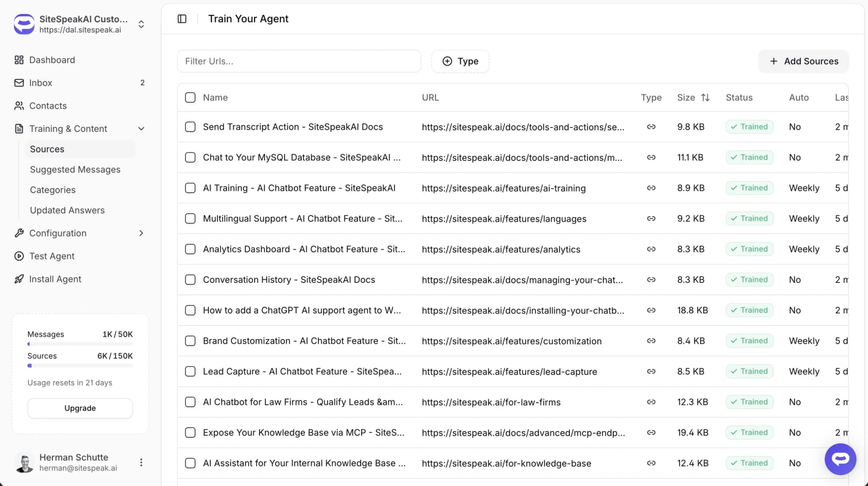868x486 pixels.
Task: Check the Multilingual Support row
Action: coord(190,219)
